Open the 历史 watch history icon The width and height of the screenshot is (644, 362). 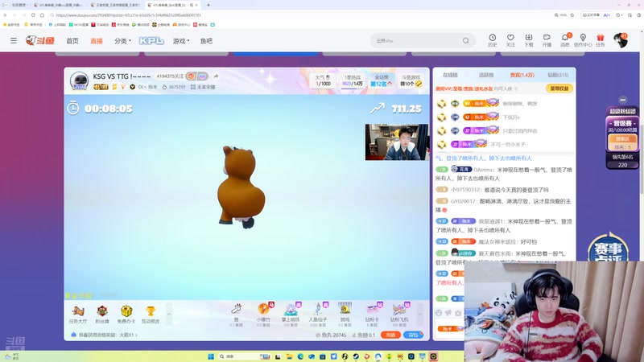tap(493, 40)
